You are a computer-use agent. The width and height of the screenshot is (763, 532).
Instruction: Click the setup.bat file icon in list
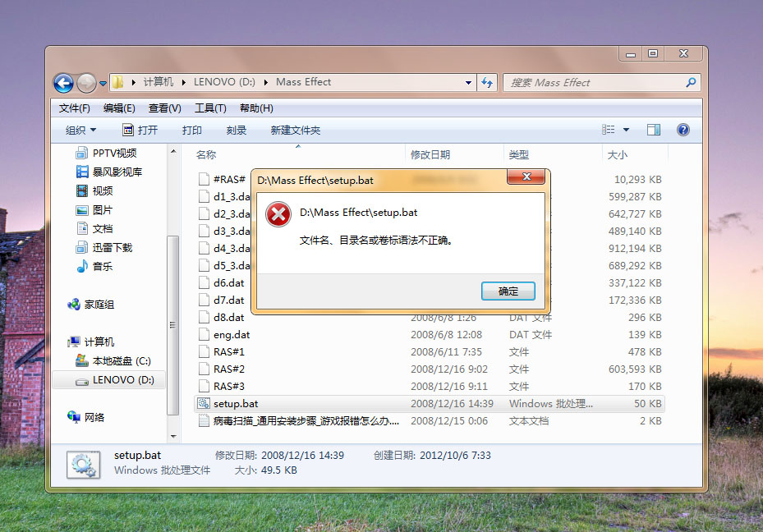204,403
